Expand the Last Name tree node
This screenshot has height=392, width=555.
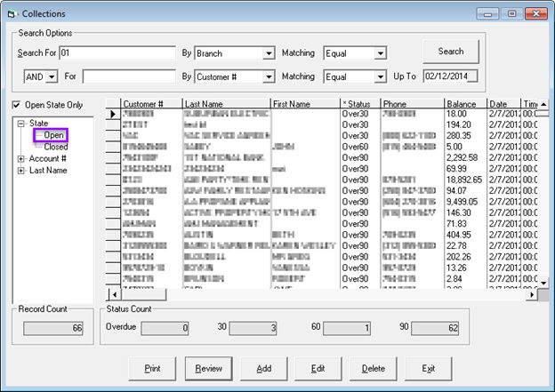20,171
